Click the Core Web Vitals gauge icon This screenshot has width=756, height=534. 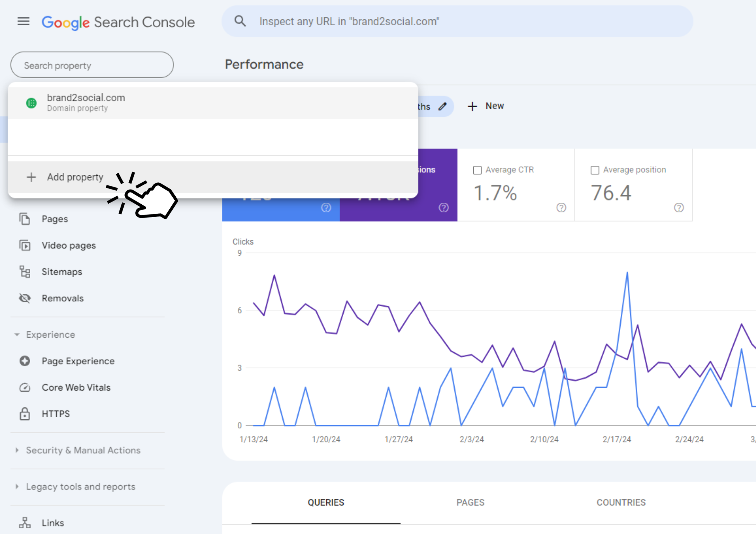tap(25, 387)
